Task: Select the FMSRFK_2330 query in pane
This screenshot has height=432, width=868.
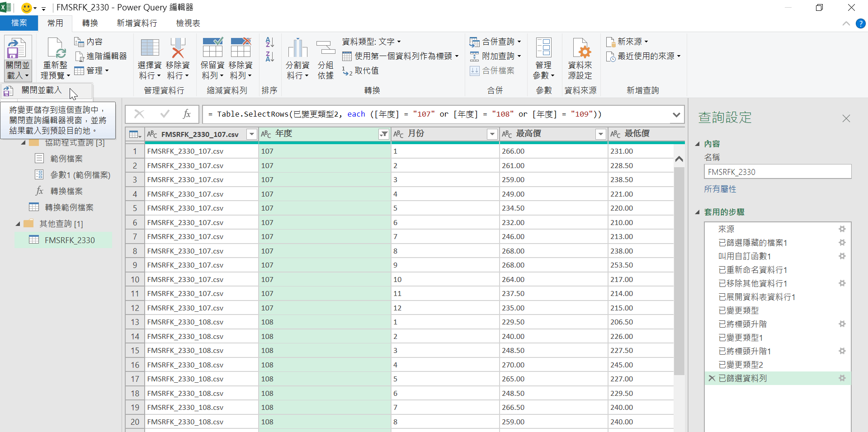Action: (63, 240)
